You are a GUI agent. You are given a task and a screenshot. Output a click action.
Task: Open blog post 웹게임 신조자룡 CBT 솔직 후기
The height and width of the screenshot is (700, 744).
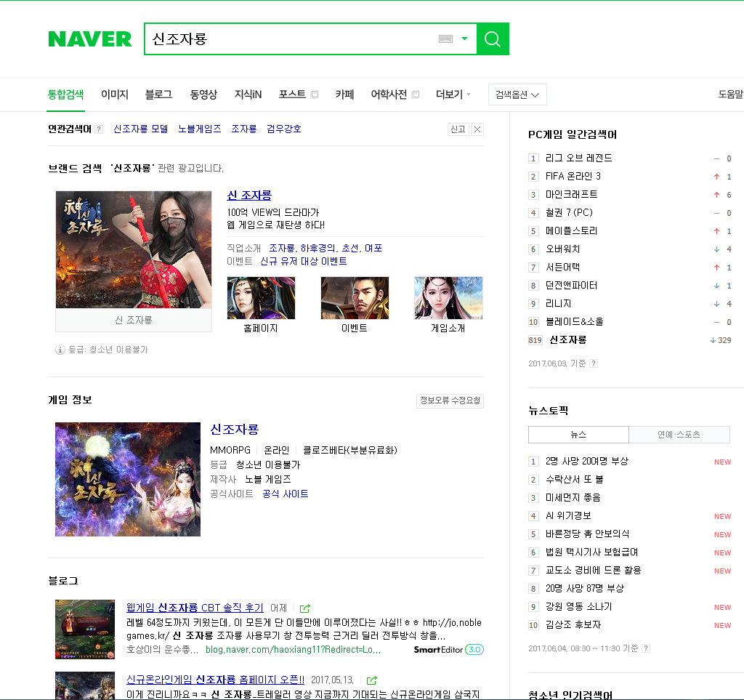[x=195, y=608]
